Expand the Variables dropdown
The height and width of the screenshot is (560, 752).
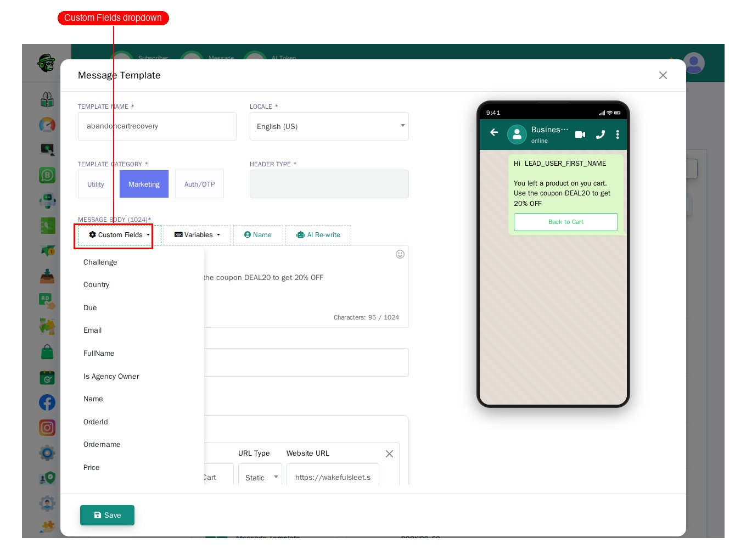click(197, 235)
